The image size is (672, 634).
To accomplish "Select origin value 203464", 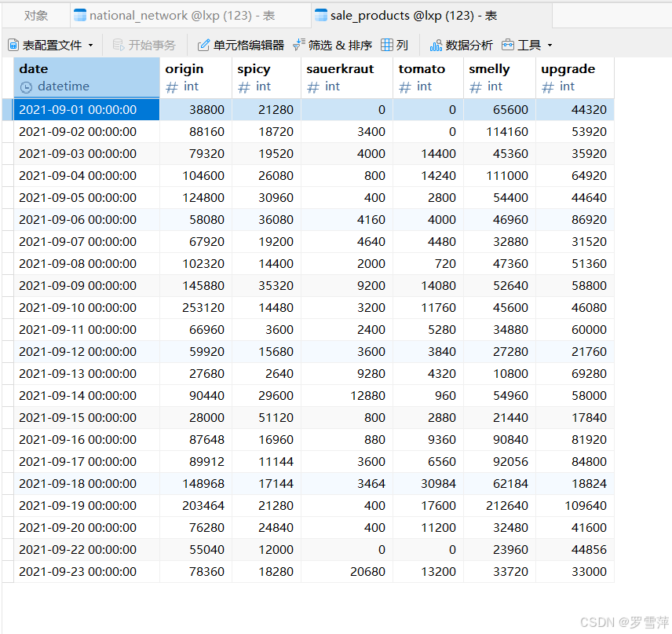I will tap(195, 505).
